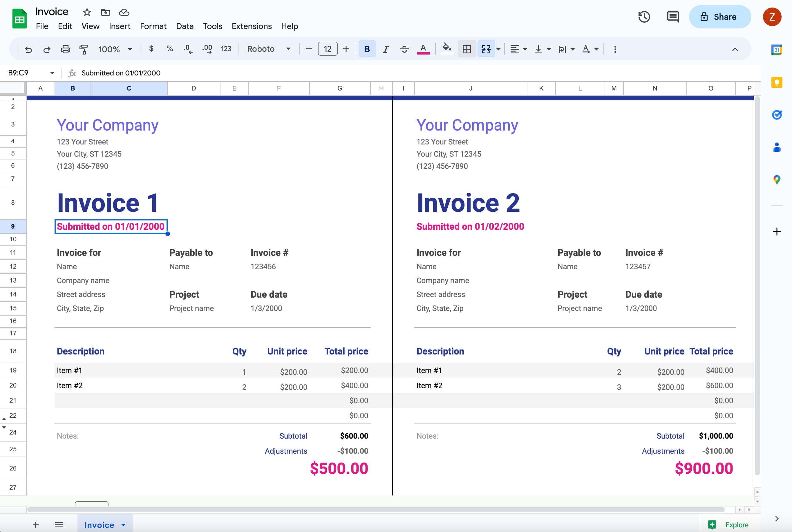Merge the selected cells

click(x=486, y=49)
